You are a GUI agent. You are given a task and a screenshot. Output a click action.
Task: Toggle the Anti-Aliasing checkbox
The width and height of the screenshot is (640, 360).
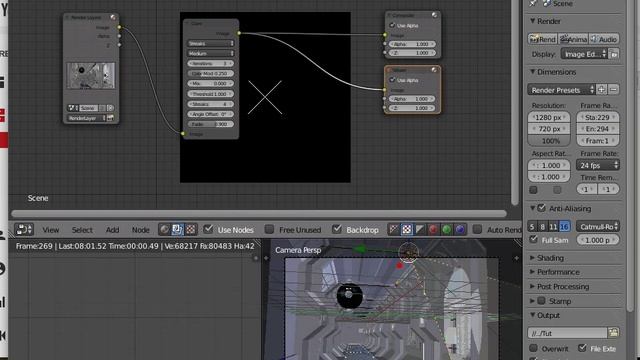click(542, 208)
